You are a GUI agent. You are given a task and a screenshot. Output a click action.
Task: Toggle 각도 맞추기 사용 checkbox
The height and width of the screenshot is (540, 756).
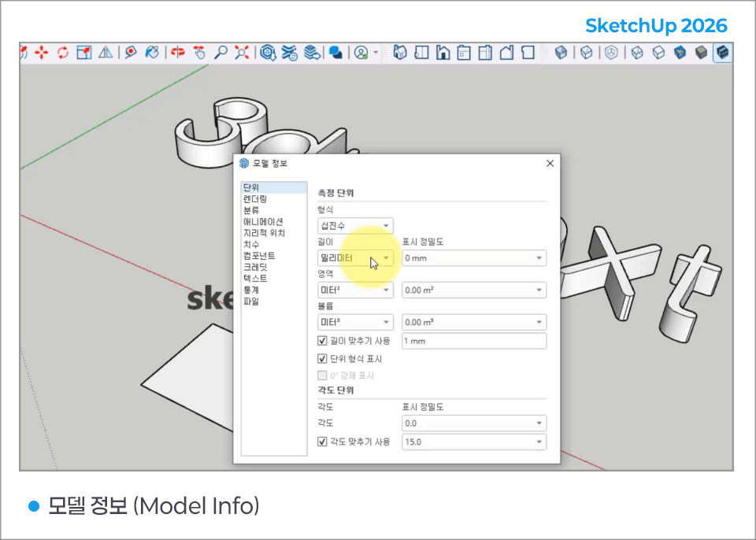click(322, 442)
